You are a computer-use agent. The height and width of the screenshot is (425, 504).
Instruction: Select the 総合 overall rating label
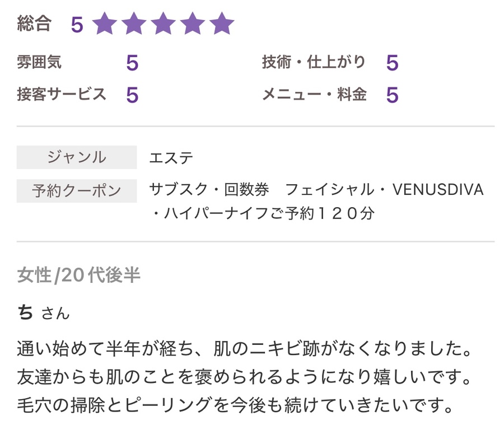click(x=35, y=24)
